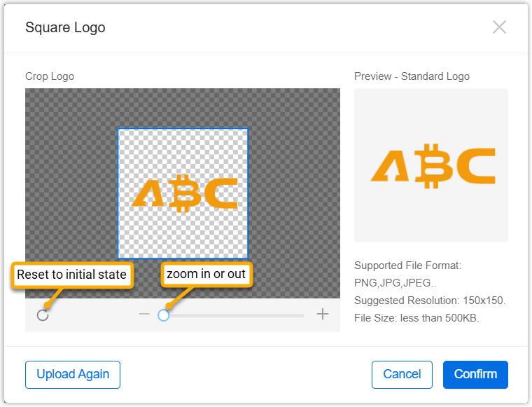Click the top-left corner of the crop box

coord(118,129)
